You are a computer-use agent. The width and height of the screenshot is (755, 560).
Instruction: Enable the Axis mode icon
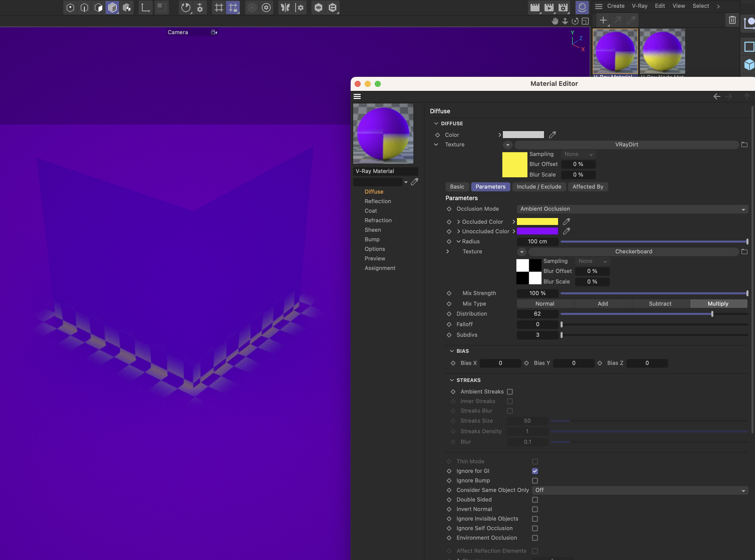pos(145,8)
